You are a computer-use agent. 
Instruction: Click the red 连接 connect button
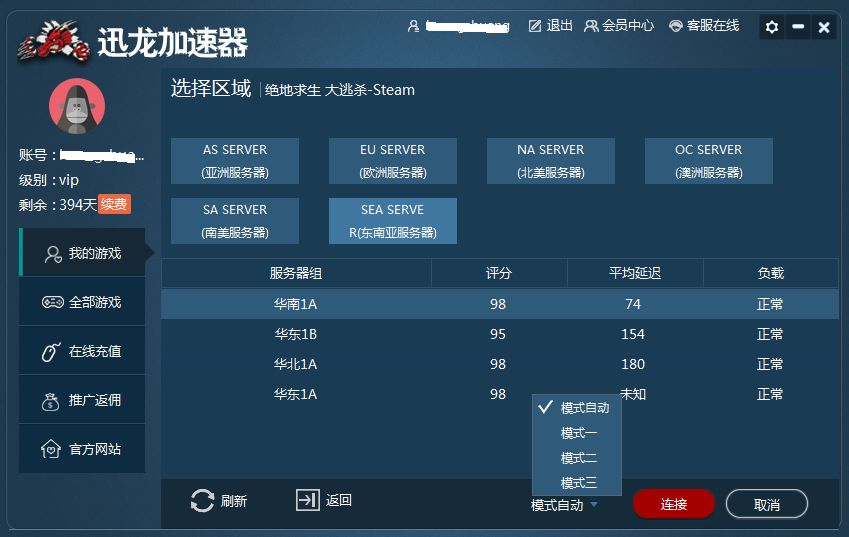point(674,504)
